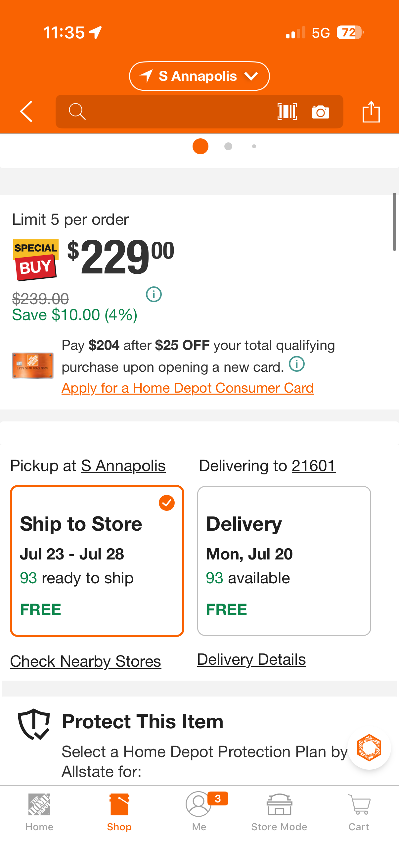Select the Delivery fulfillment option
This screenshot has height=868, width=399.
284,561
